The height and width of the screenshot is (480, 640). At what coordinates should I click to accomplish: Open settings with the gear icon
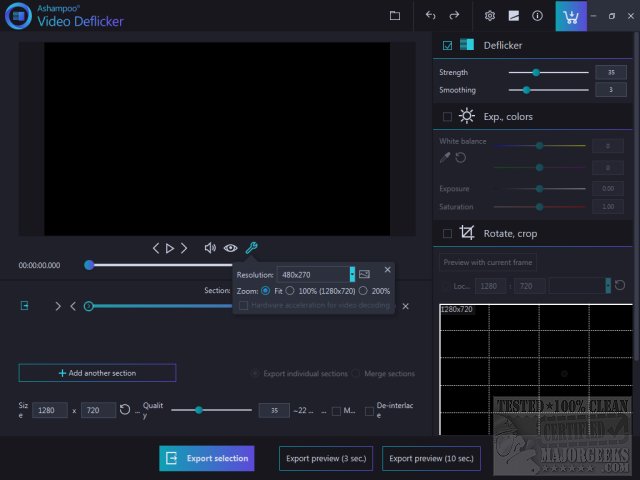(x=490, y=16)
